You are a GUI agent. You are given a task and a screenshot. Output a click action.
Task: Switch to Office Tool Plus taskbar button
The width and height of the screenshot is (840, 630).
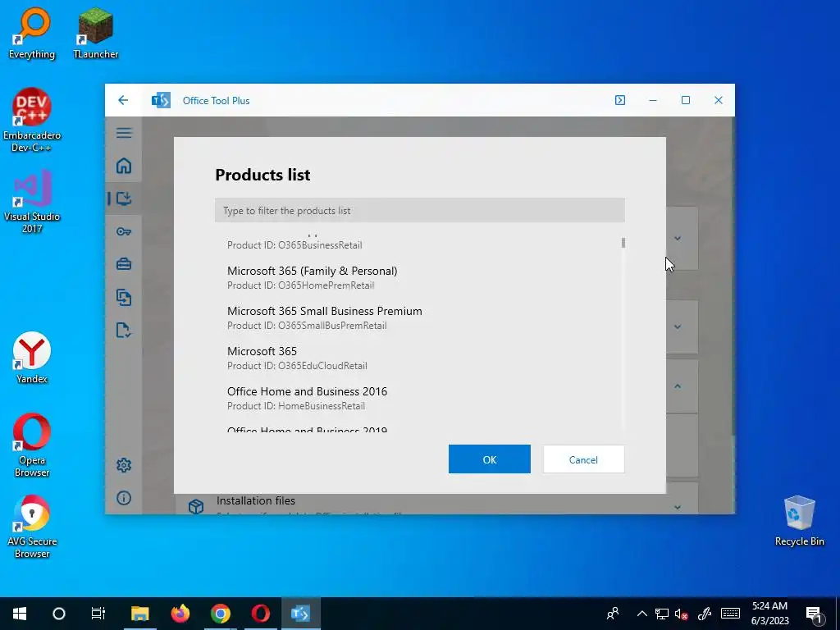pyautogui.click(x=300, y=614)
